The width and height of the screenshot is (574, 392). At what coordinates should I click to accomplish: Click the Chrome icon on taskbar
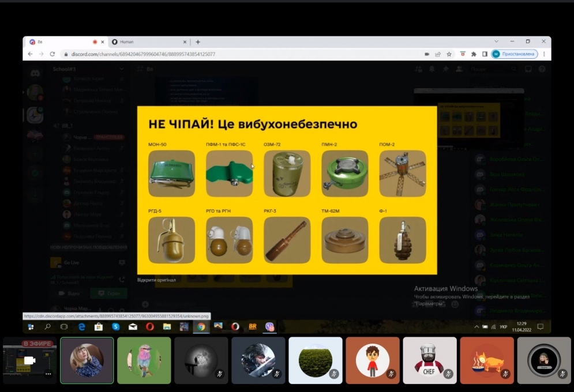[x=201, y=327]
